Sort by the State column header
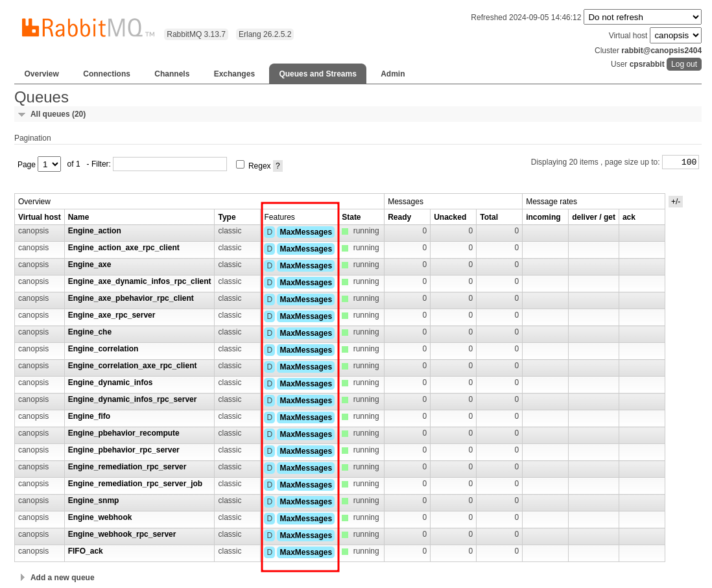This screenshot has height=588, width=712. coord(351,217)
